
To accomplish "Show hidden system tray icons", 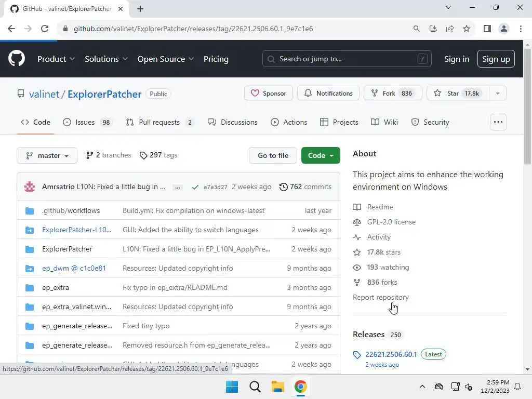I will [422, 387].
